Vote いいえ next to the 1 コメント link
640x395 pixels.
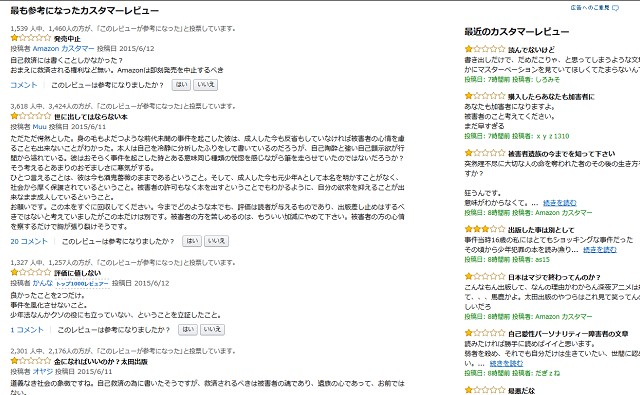point(212,330)
